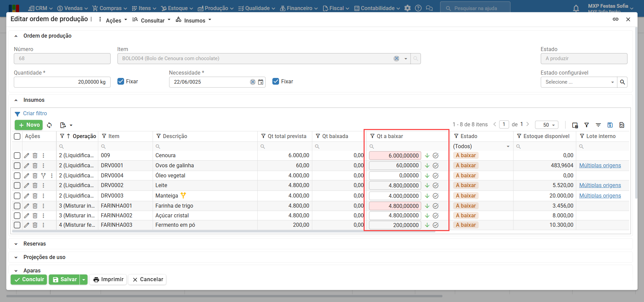Click the Quantidade input field
The width and height of the screenshot is (644, 302).
click(x=62, y=82)
